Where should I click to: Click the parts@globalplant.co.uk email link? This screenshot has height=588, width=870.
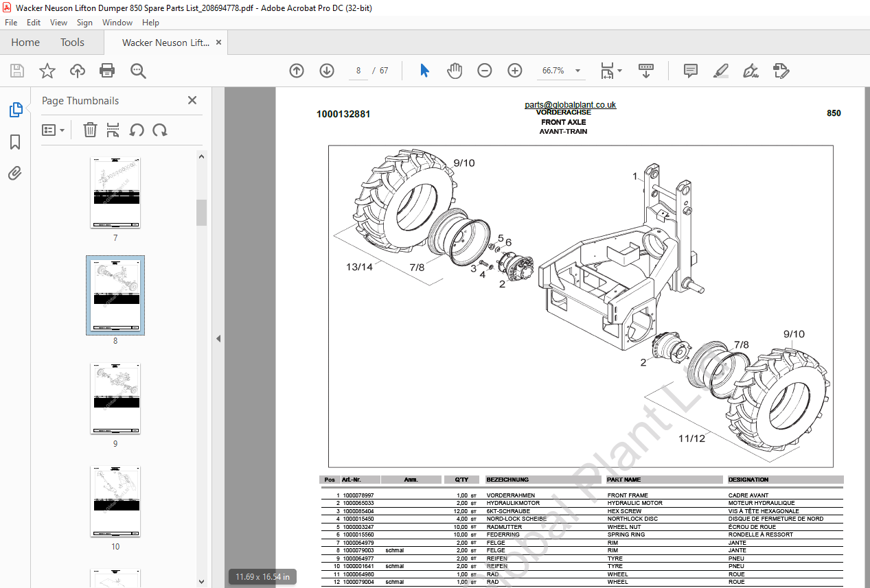(x=570, y=105)
